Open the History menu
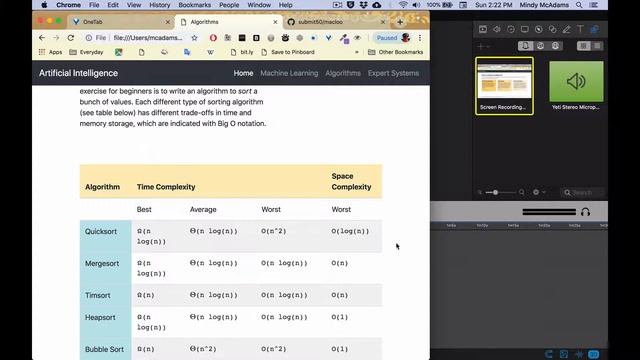This screenshot has width=640, height=360. [160, 5]
